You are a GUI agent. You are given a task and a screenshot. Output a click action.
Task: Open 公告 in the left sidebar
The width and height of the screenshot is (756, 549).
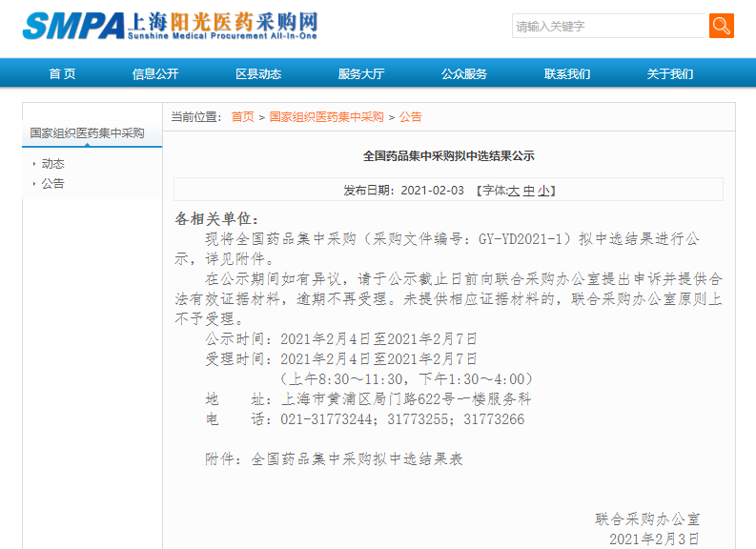coord(53,184)
